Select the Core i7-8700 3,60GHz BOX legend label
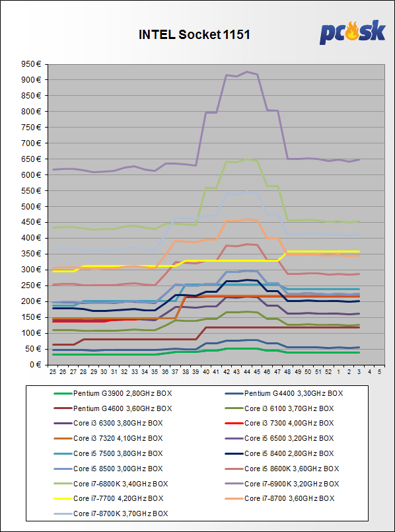 (289, 498)
